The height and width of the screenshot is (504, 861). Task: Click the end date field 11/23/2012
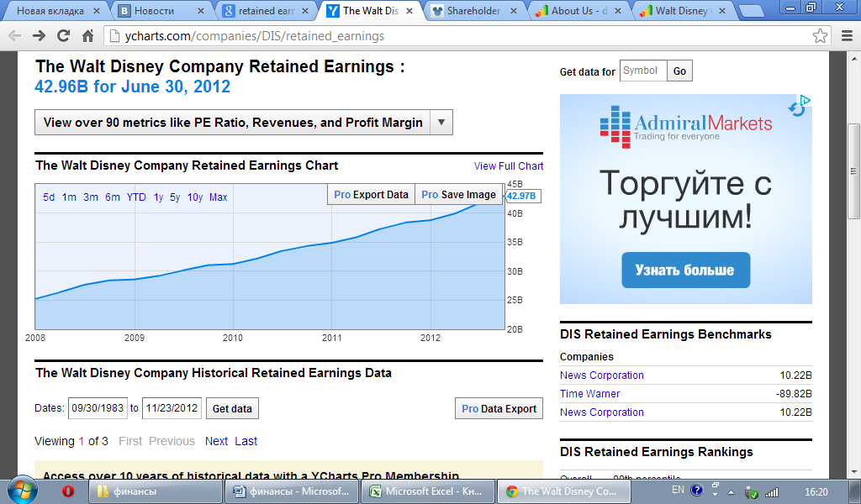pyautogui.click(x=172, y=408)
